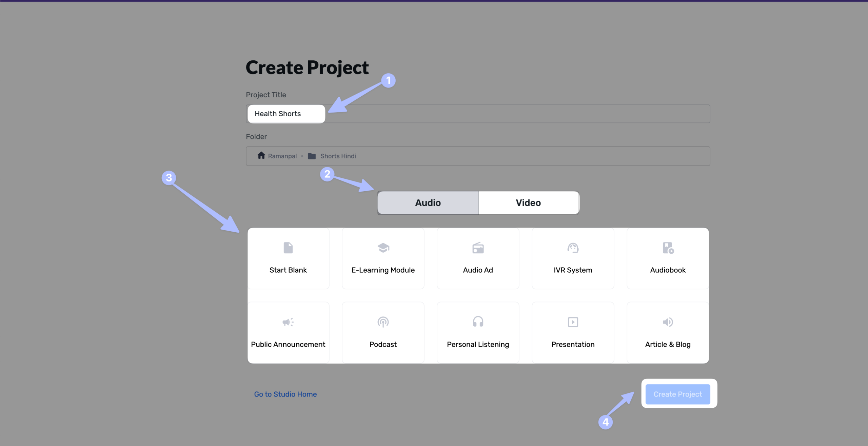This screenshot has height=446, width=868.
Task: Select the Presentation play icon
Action: pyautogui.click(x=573, y=322)
